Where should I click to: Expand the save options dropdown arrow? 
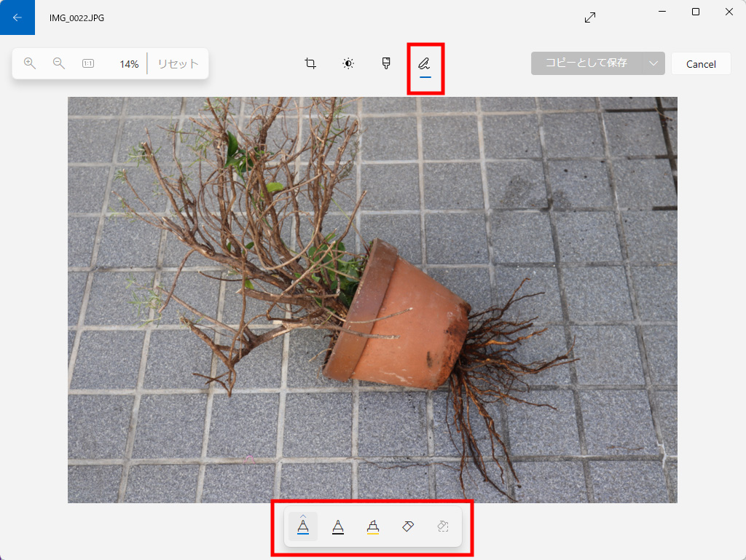(653, 63)
